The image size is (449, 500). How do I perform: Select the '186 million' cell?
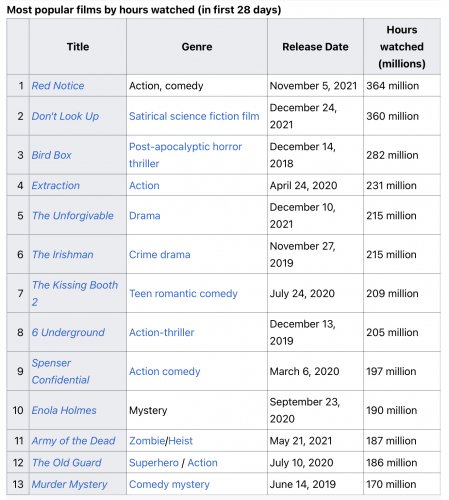(x=402, y=463)
